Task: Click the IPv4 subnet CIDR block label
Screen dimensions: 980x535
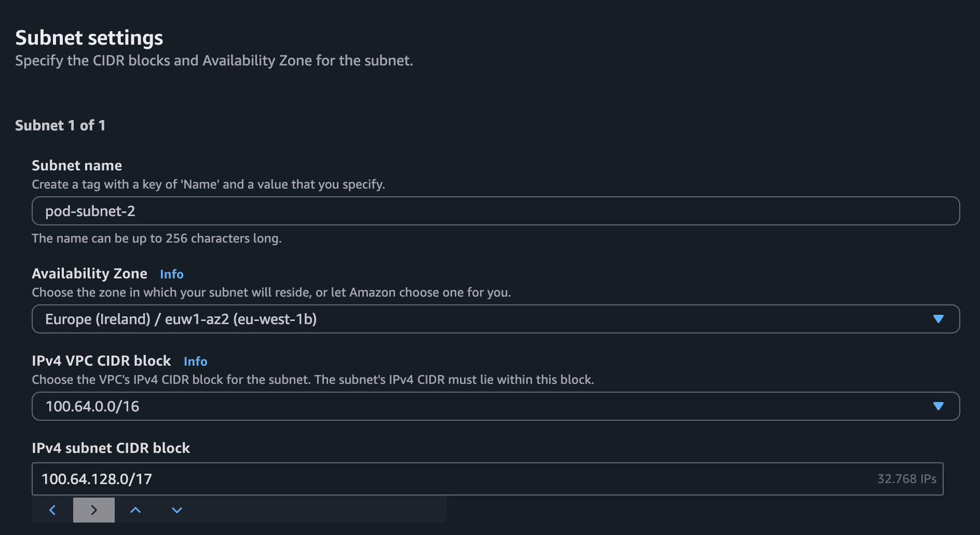Action: tap(111, 448)
